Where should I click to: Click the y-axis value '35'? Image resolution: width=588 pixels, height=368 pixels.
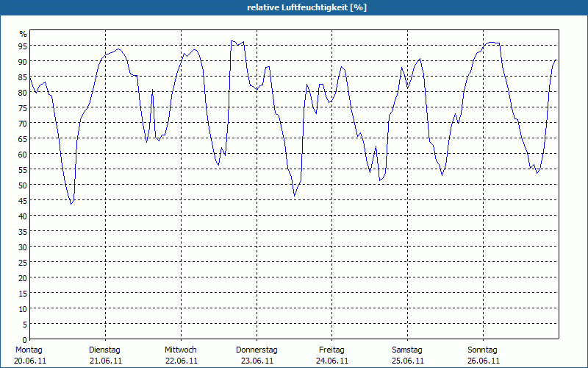[x=23, y=232]
